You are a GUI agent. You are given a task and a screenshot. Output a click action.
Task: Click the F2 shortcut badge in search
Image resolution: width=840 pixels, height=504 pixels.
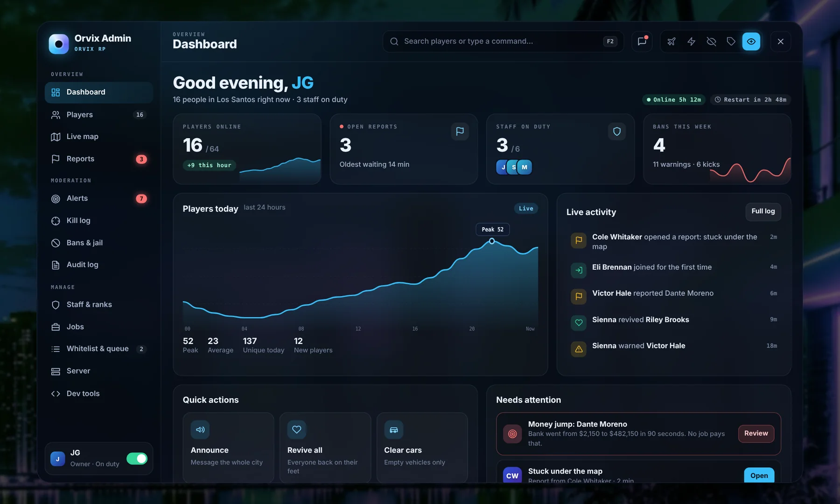point(610,42)
